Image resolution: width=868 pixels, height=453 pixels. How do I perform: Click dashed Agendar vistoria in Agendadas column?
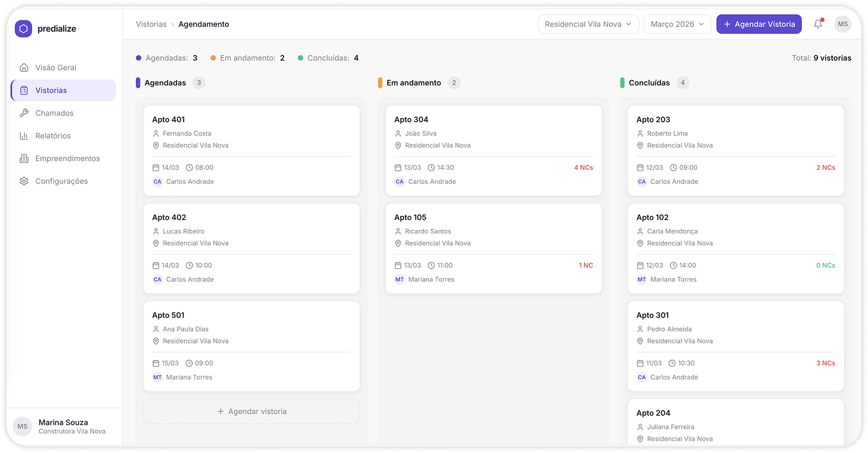point(252,412)
